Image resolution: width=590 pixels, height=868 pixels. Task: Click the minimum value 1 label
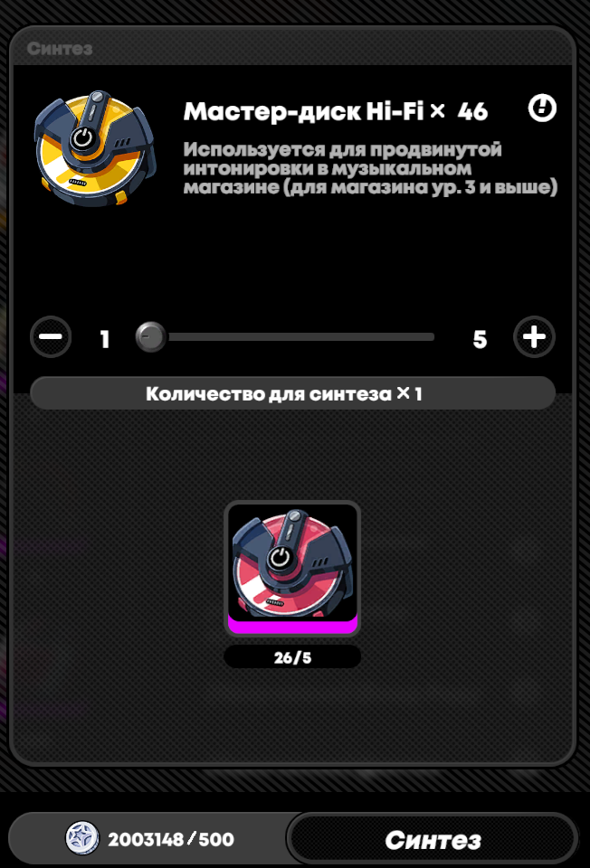pos(105,339)
